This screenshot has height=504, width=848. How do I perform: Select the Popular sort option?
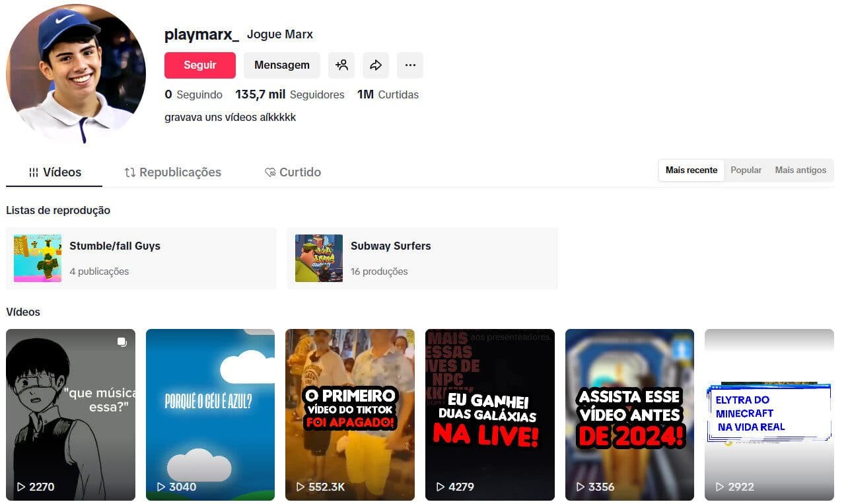(x=746, y=170)
